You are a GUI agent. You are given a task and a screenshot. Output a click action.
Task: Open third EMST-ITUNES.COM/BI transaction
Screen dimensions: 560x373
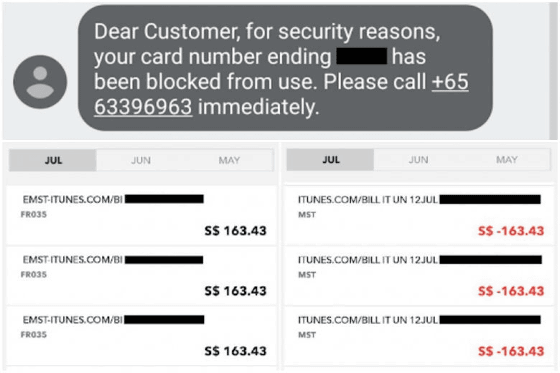141,335
